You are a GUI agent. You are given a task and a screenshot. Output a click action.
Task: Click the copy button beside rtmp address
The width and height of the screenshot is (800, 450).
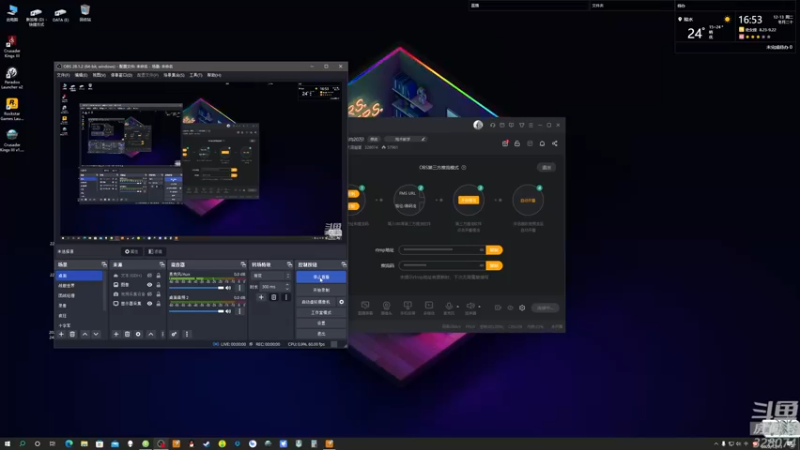pos(494,250)
